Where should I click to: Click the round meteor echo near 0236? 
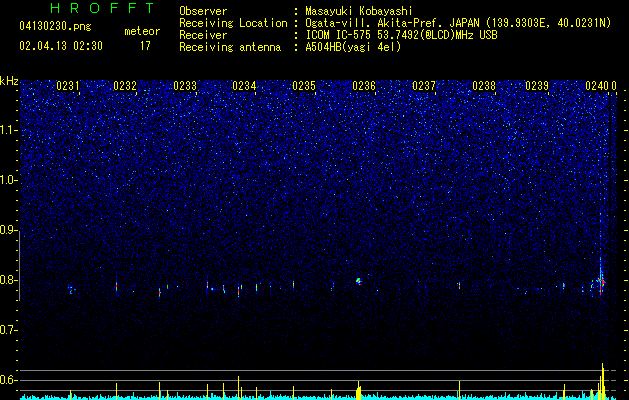point(359,281)
